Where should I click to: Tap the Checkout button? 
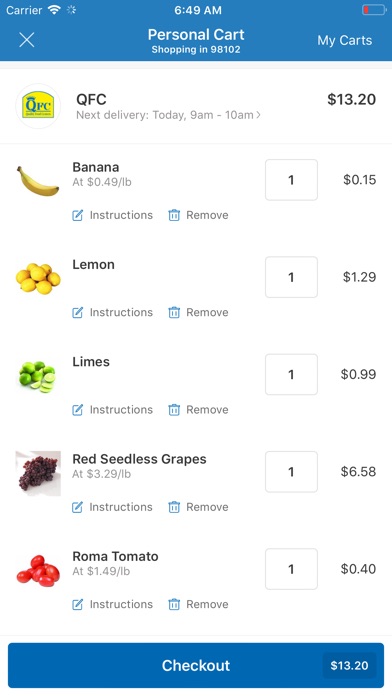coord(196,665)
